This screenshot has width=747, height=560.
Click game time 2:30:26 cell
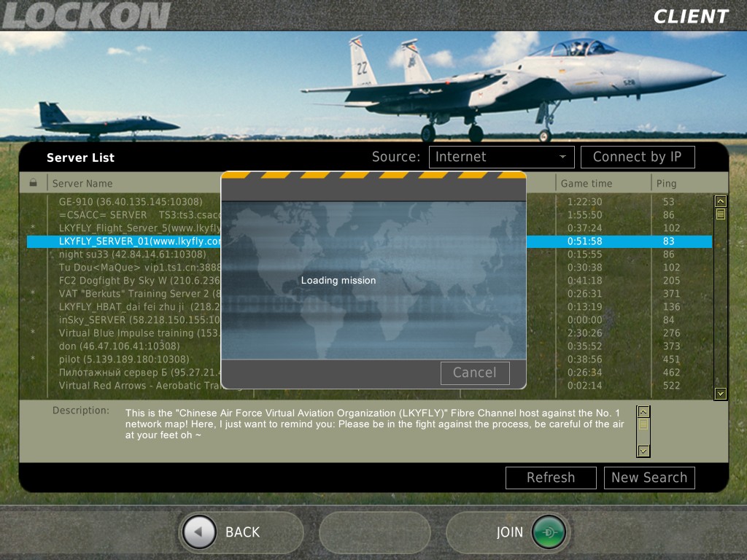(584, 333)
